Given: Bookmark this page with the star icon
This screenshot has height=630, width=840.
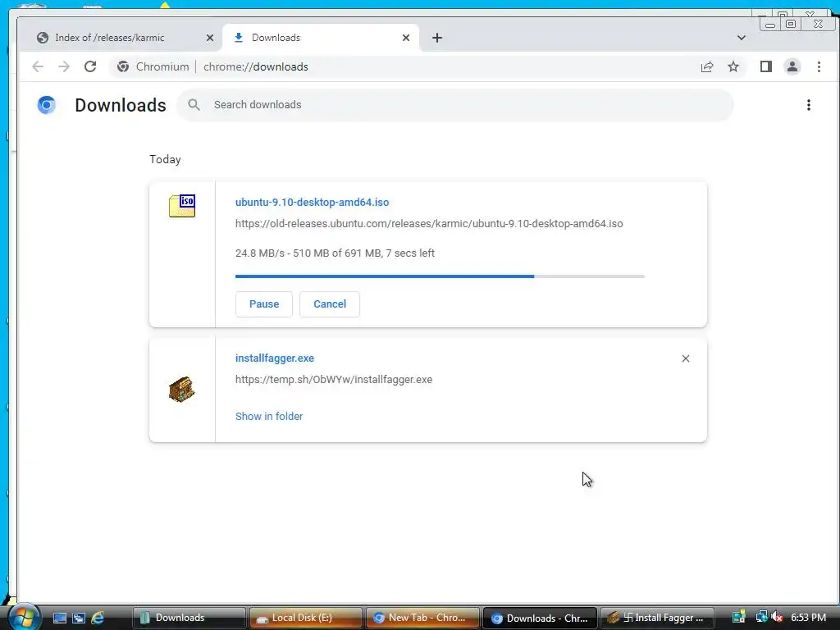Looking at the screenshot, I should click(733, 66).
